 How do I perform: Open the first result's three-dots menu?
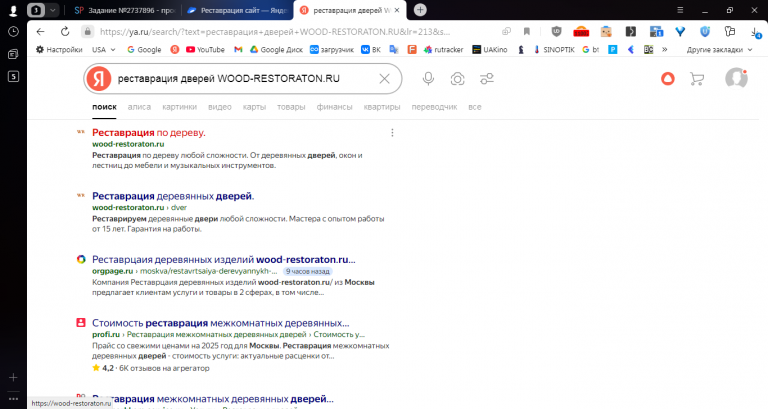[392, 133]
